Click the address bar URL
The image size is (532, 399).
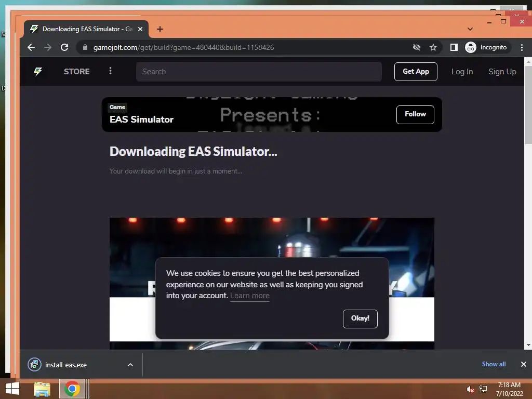[183, 47]
